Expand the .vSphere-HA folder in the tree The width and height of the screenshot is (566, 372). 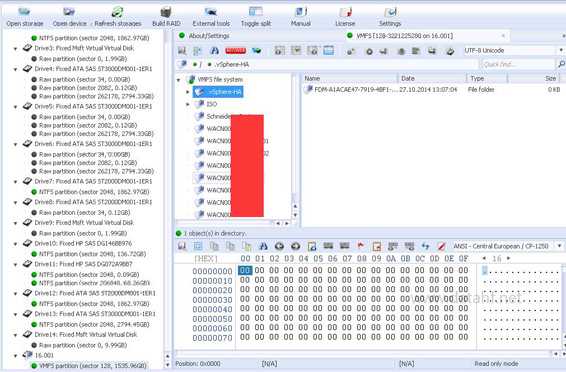[187, 92]
